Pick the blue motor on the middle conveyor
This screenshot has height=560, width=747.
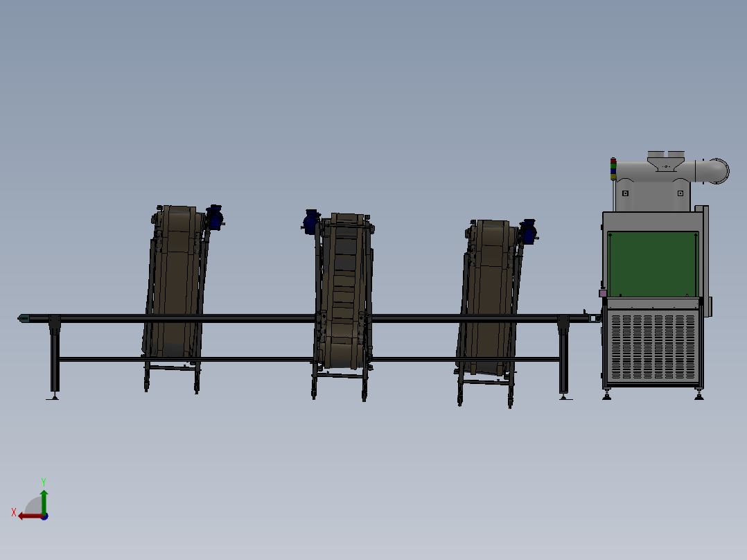tap(310, 222)
